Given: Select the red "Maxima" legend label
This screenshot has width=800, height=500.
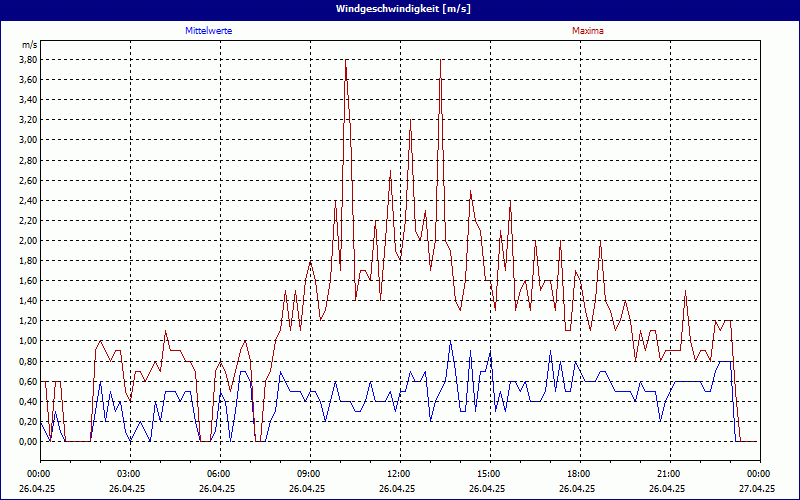Looking at the screenshot, I should (x=588, y=31).
